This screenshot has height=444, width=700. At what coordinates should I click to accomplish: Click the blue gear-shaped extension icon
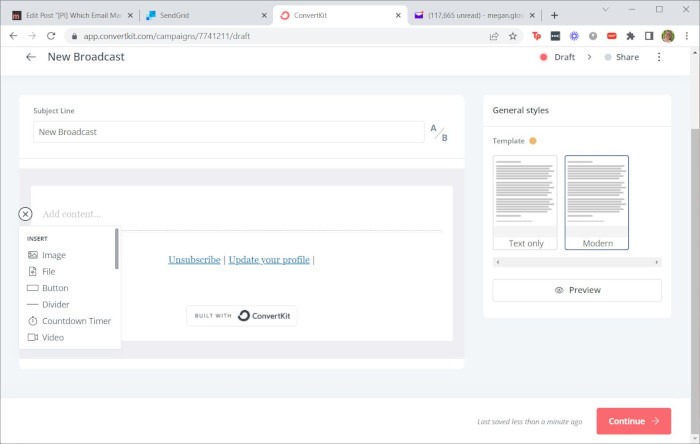pos(574,36)
